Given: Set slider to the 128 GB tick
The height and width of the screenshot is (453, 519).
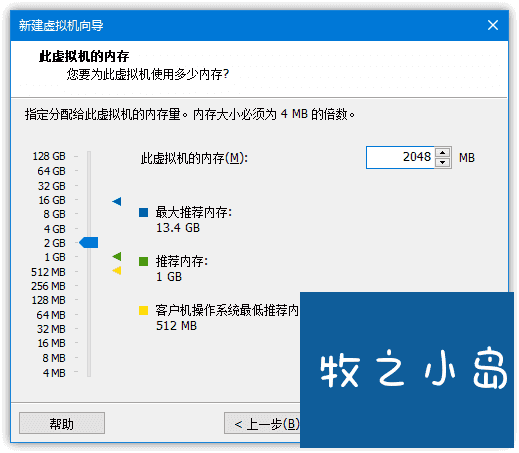Looking at the screenshot, I should point(89,156).
